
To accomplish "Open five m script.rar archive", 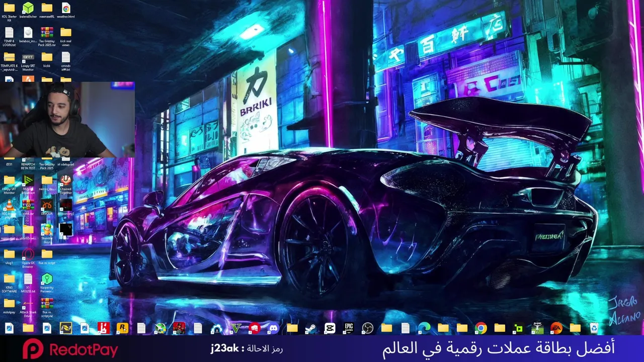I will [x=47, y=308].
